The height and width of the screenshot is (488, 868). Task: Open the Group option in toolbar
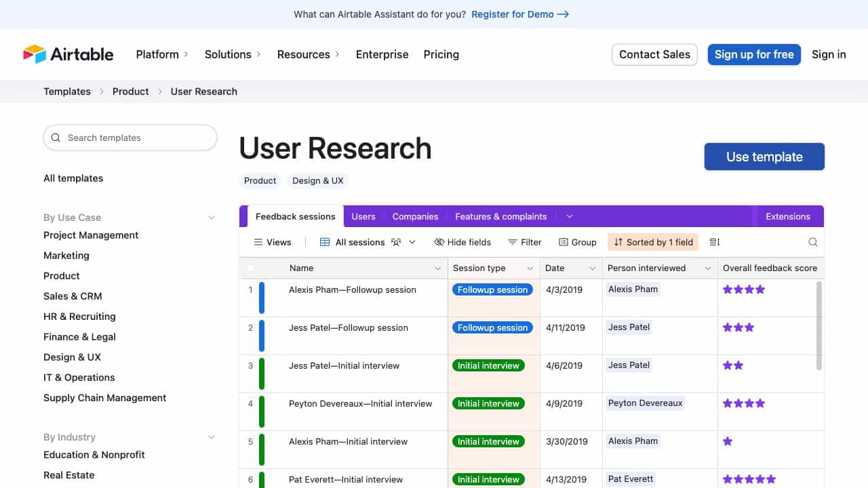[x=577, y=242]
